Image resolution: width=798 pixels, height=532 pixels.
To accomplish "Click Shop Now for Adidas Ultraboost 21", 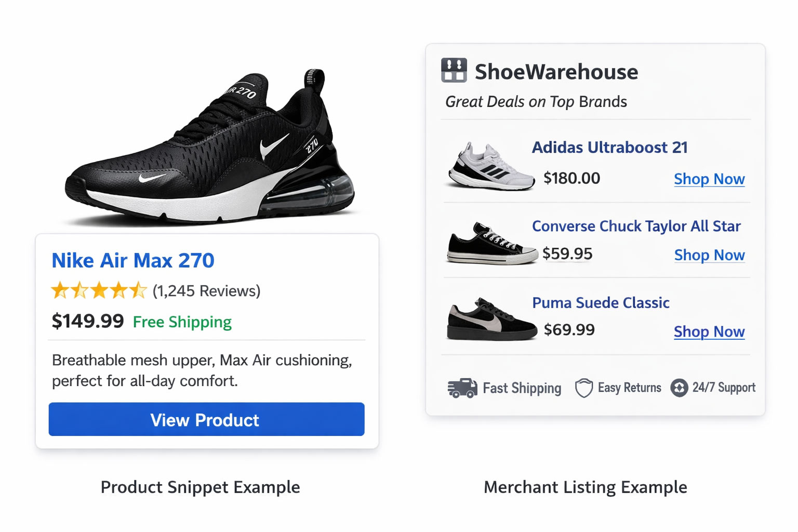I will pos(709,179).
